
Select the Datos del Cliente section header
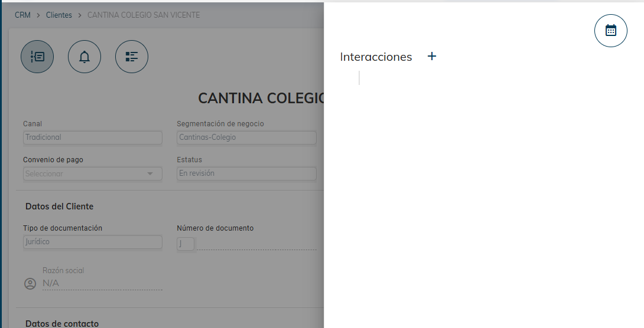tap(59, 206)
